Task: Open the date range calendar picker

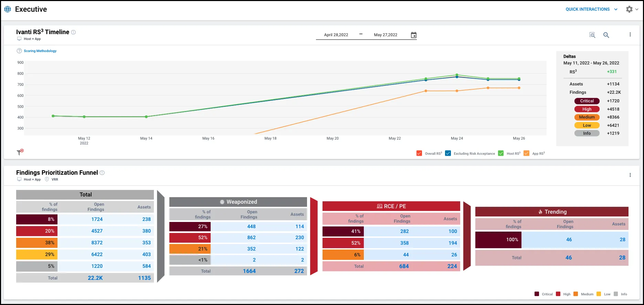Action: pyautogui.click(x=414, y=35)
